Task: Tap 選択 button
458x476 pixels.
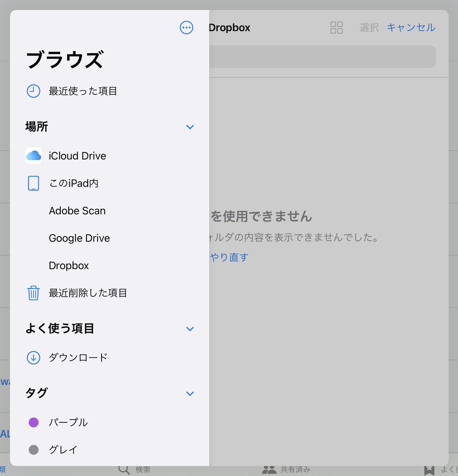Action: pos(369,28)
